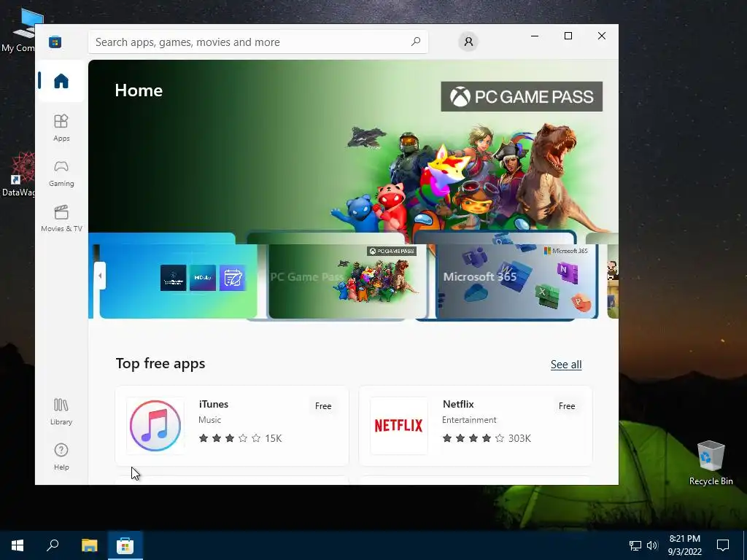Maximize the Microsoft Store window
747x560 pixels.
[568, 36]
